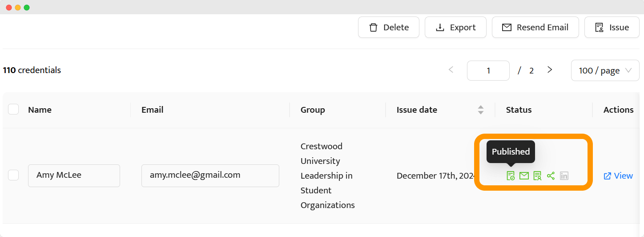Click the green Published certificate status icon

pos(511,176)
